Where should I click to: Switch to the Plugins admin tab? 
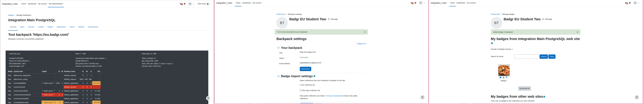point(50,27)
